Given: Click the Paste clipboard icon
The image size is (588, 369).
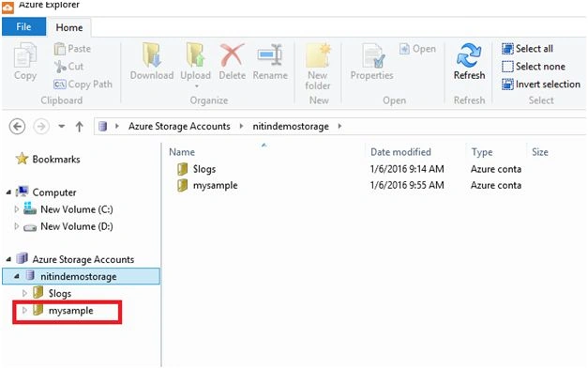Looking at the screenshot, I should 60,49.
